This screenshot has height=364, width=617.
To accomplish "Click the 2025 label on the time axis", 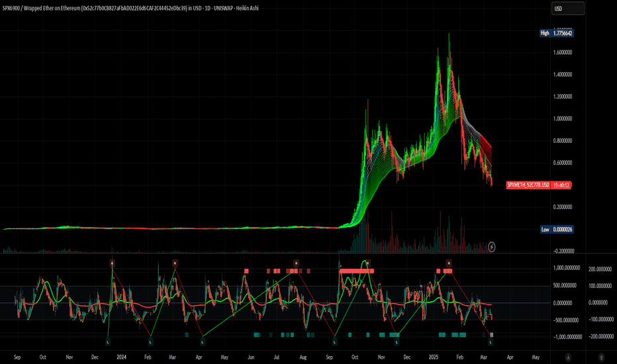I will pyautogui.click(x=433, y=357).
